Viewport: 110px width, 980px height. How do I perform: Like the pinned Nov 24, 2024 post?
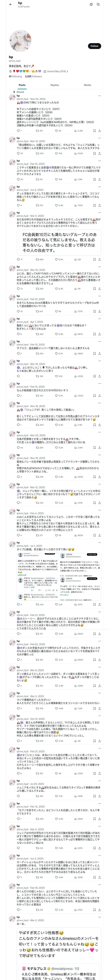pos(57,131)
